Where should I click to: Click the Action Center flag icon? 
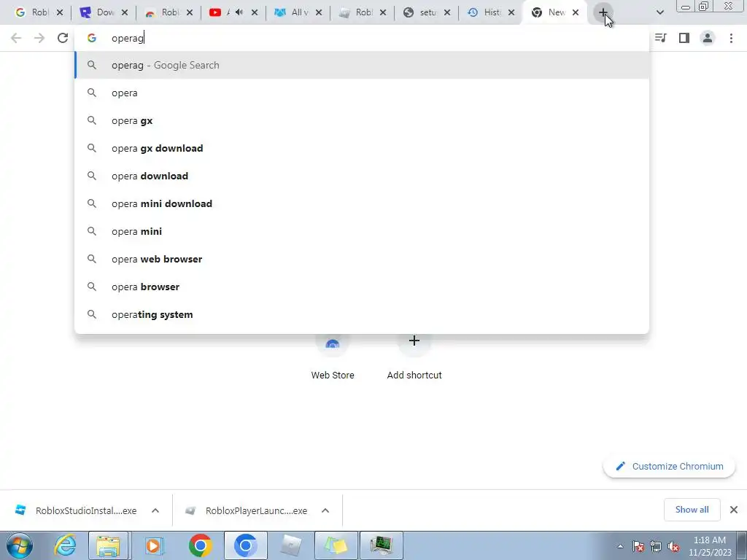(x=638, y=546)
